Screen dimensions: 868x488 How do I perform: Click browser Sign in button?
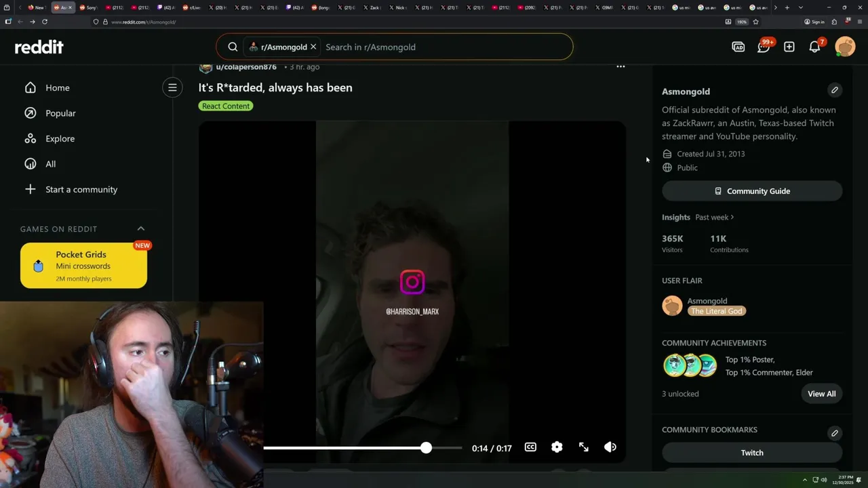[814, 22]
